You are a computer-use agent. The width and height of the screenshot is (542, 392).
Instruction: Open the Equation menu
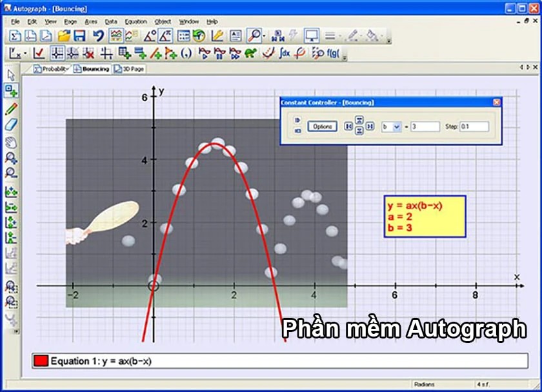point(136,22)
